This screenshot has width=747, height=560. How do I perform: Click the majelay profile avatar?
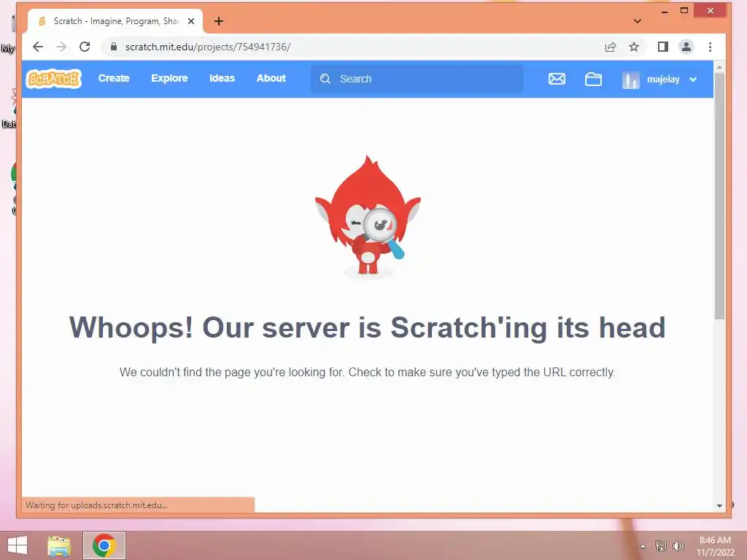(x=630, y=79)
